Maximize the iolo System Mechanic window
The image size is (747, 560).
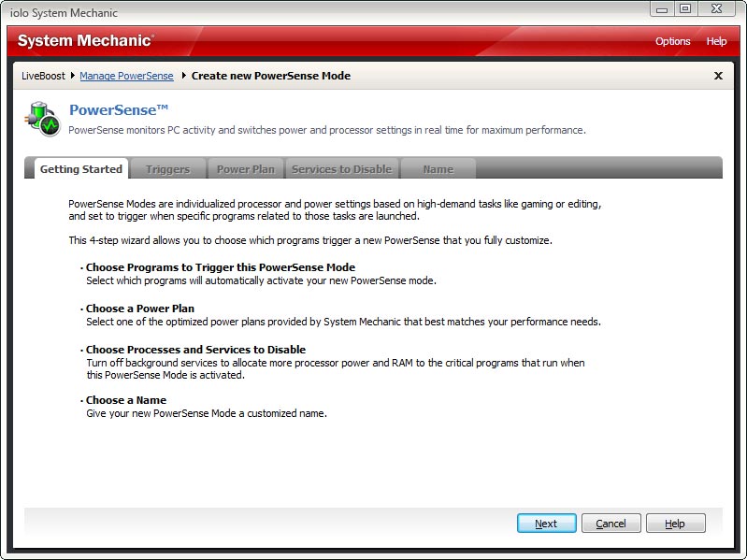click(x=685, y=8)
